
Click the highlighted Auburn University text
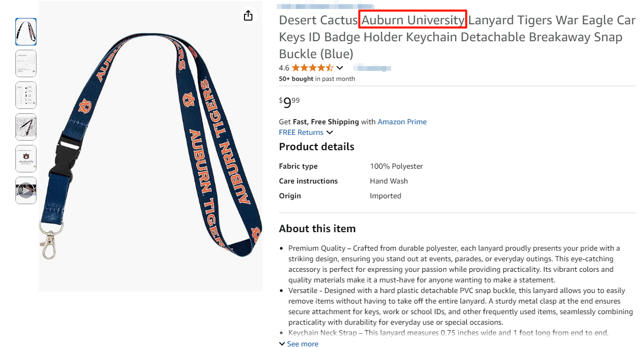pyautogui.click(x=413, y=20)
